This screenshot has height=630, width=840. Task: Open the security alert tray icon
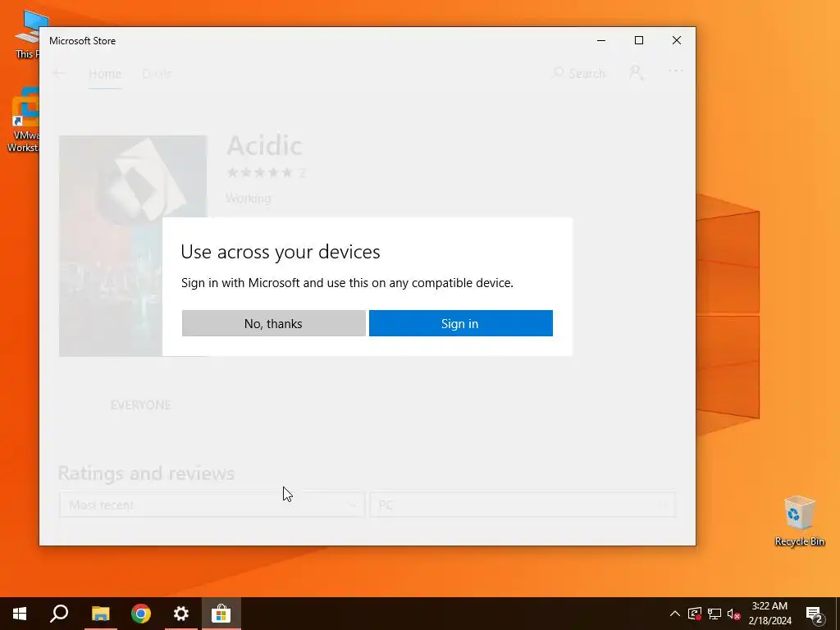[695, 614]
